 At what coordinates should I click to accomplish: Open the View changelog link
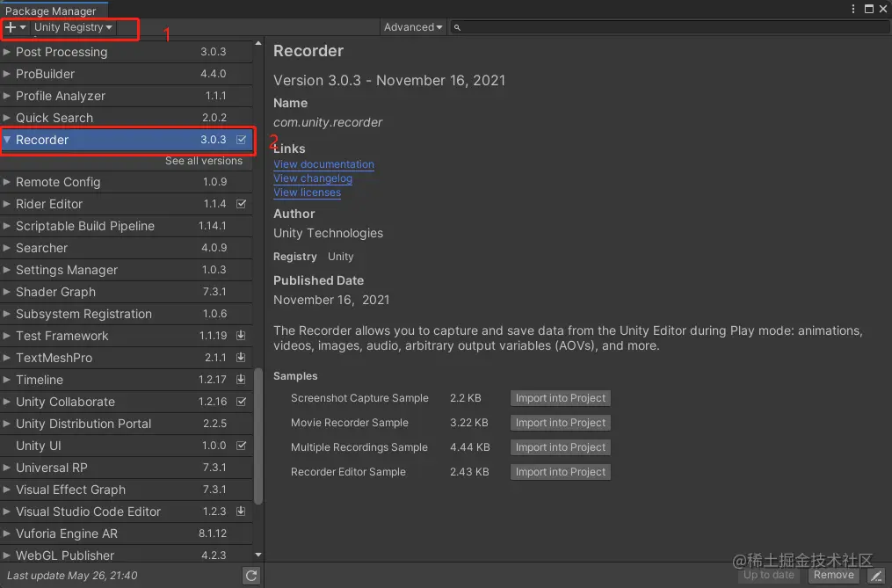click(313, 178)
